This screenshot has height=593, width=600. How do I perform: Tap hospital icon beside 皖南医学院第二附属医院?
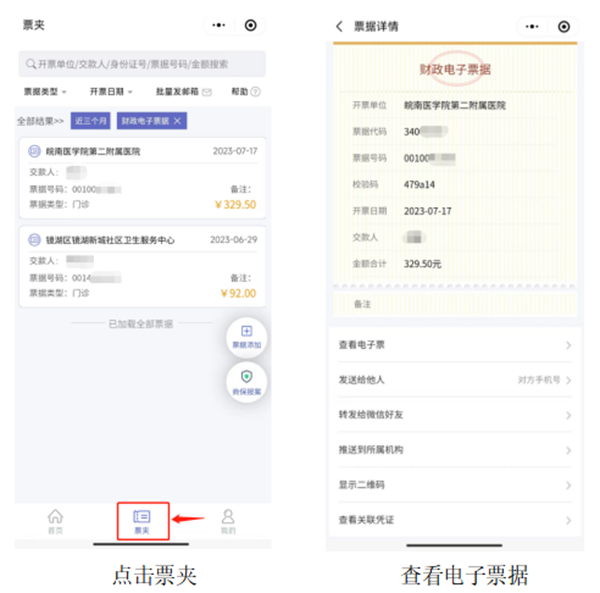pos(34,151)
